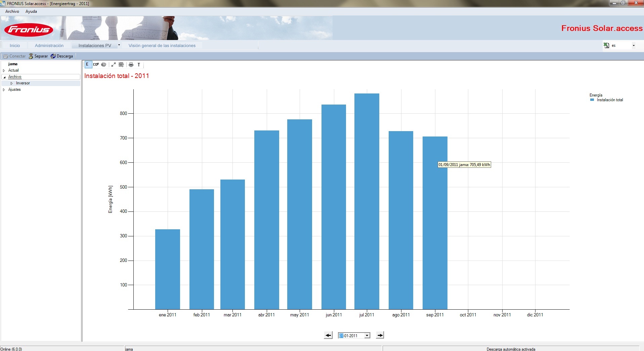Show the coin earnings chart view

(x=104, y=65)
